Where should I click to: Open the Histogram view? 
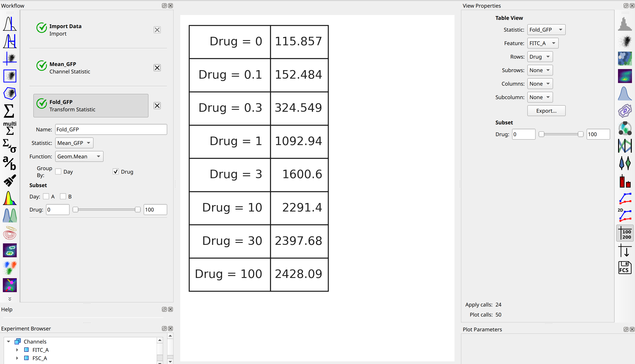625,24
